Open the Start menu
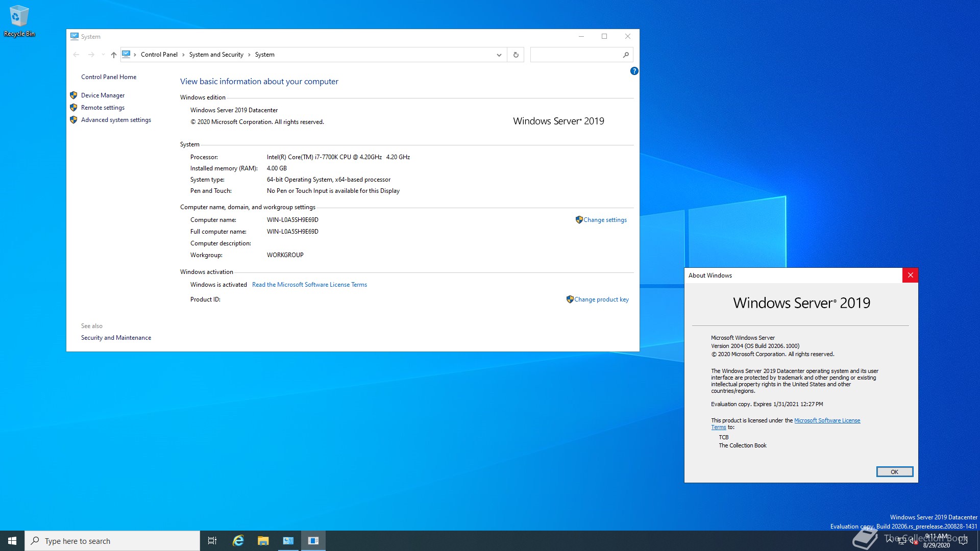The image size is (980, 551). [12, 541]
